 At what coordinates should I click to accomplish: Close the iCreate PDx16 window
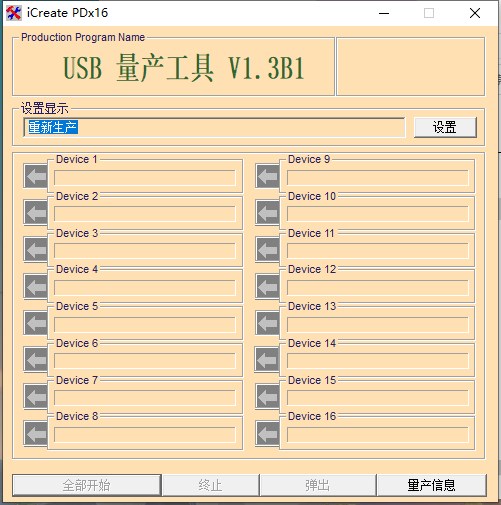475,13
